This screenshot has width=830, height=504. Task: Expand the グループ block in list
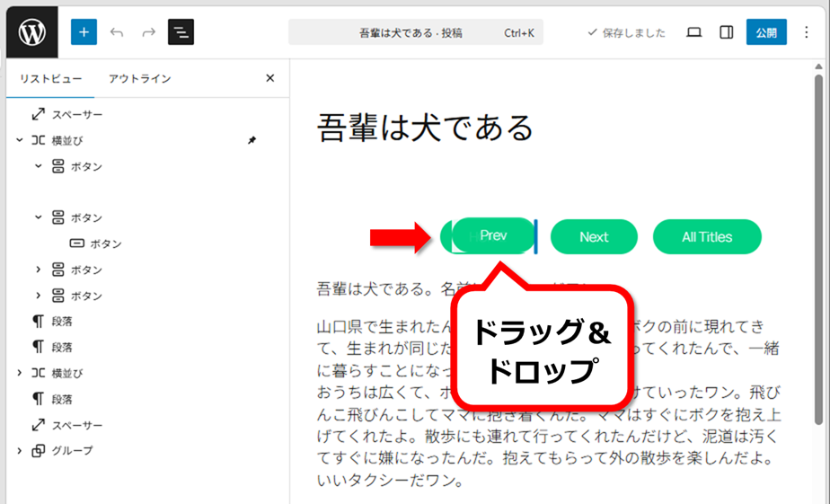click(19, 450)
